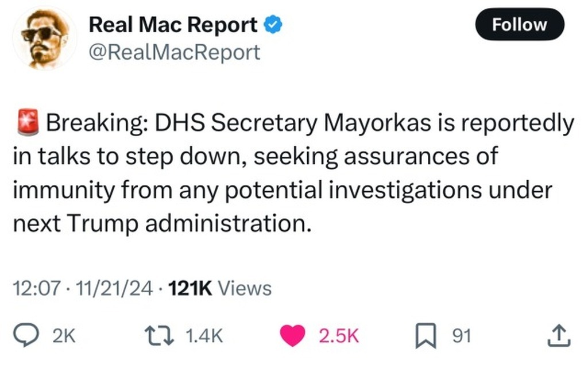Click the Follow button
Image resolution: width=588 pixels, height=368 pixels.
tap(519, 24)
